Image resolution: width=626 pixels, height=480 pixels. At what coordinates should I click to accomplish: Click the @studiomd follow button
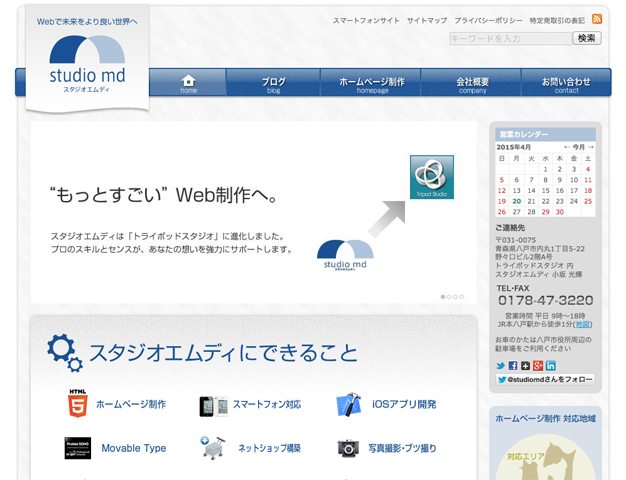click(545, 379)
